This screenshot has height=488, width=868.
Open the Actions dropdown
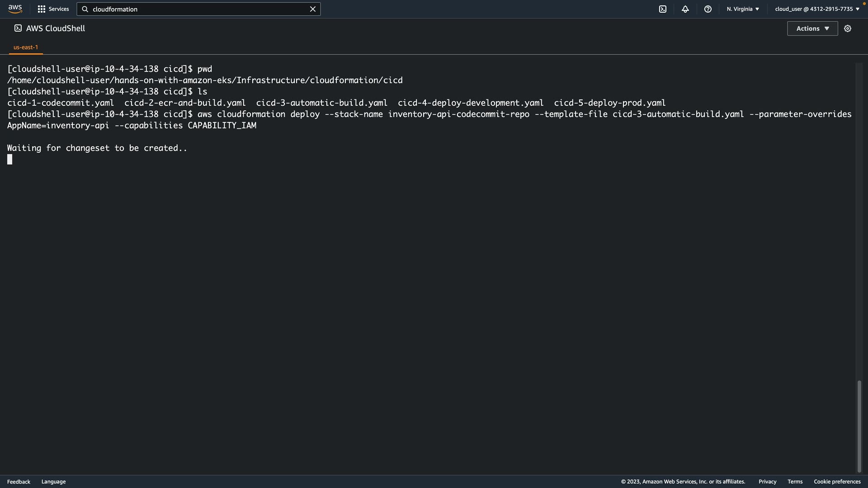tap(812, 28)
